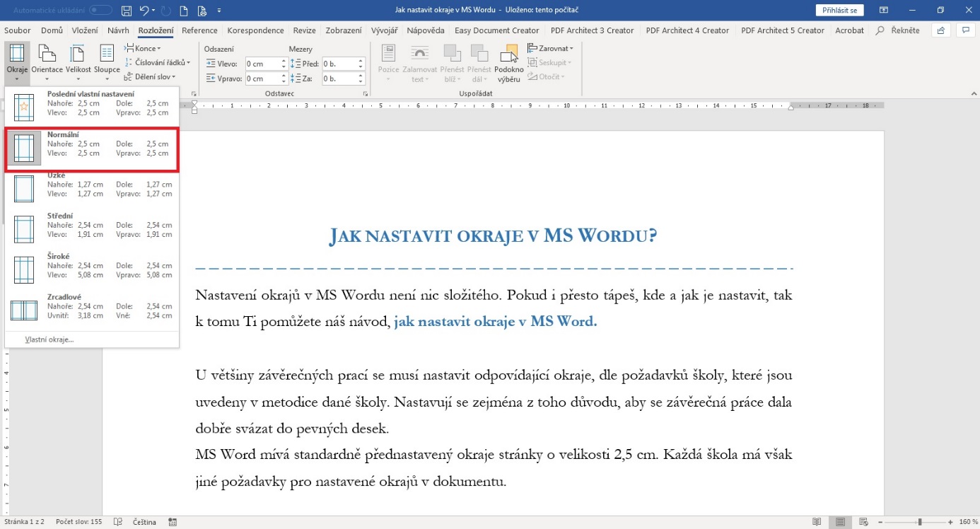Switch to the Reference tab
Screen dimensions: 980x529
[199, 30]
